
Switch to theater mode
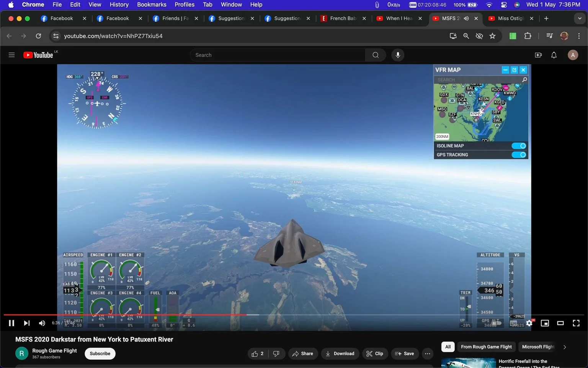click(560, 323)
